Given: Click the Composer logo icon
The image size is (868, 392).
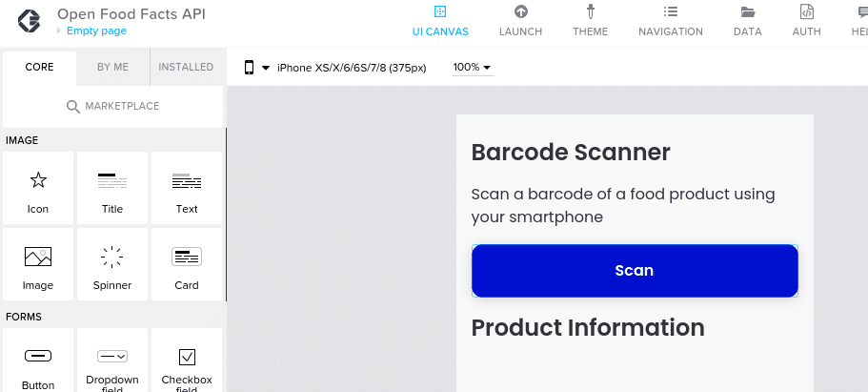Looking at the screenshot, I should (29, 22).
